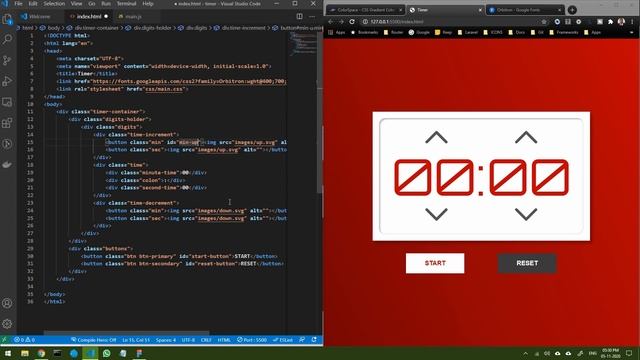The height and width of the screenshot is (360, 640).
Task: Open the Run and Debug view
Action: [7, 81]
